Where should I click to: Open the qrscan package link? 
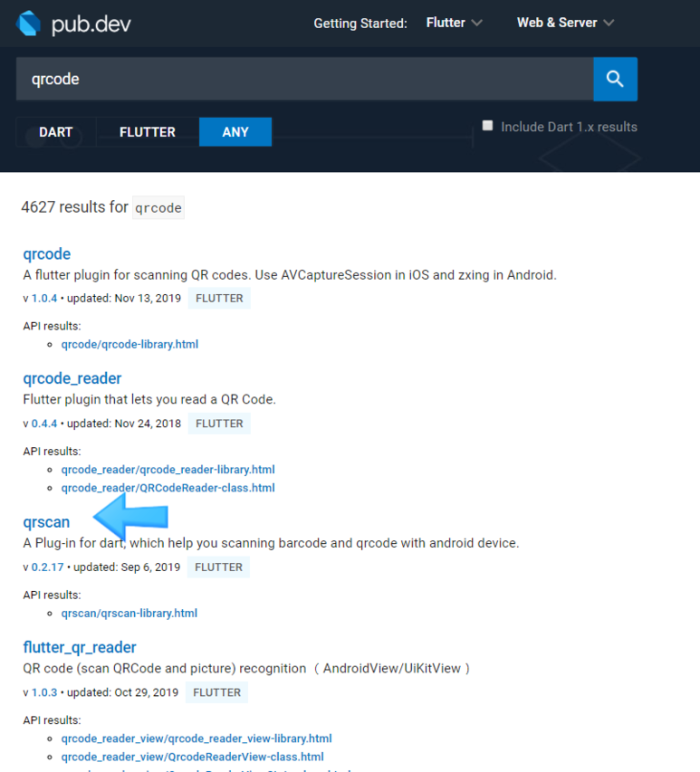coord(46,522)
